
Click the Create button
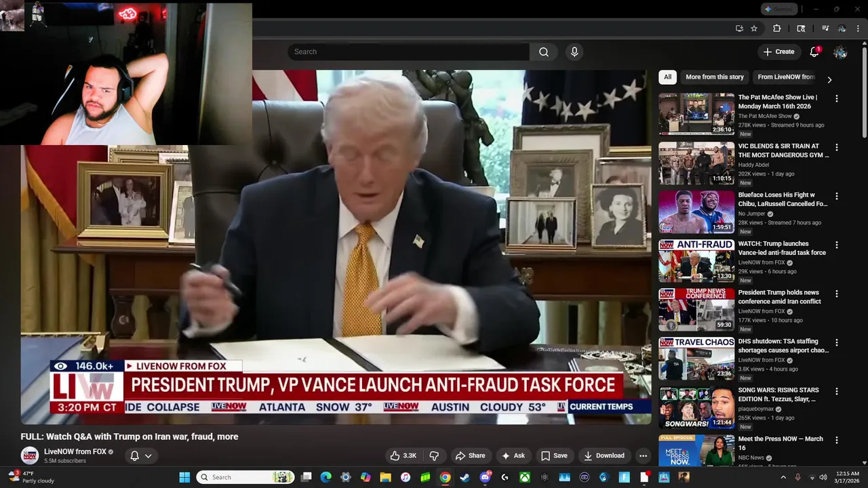pyautogui.click(x=778, y=52)
